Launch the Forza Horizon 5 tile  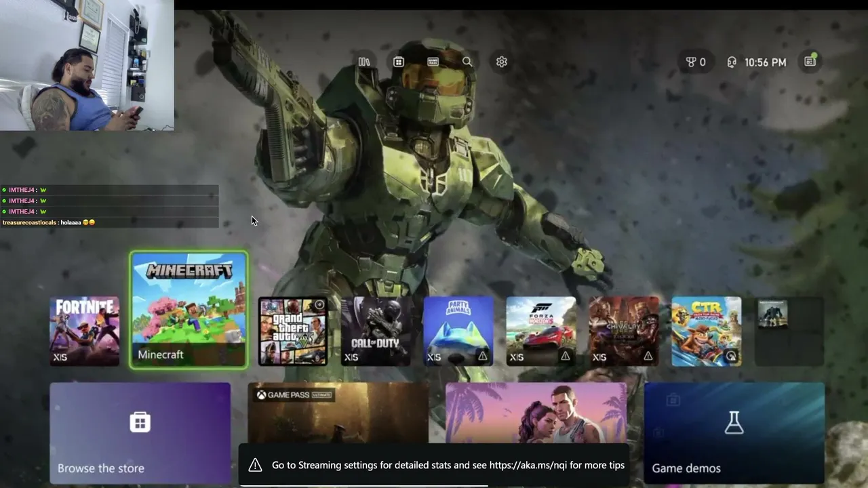[x=541, y=331]
